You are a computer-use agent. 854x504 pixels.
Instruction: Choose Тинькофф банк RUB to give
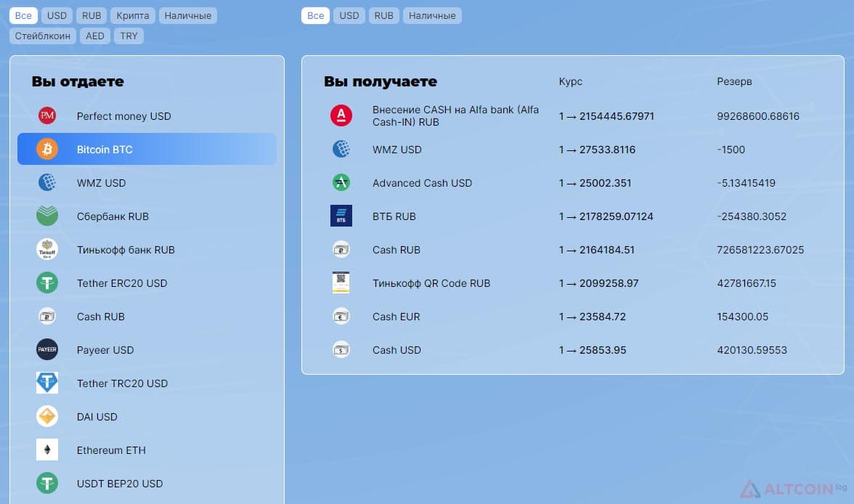point(147,250)
